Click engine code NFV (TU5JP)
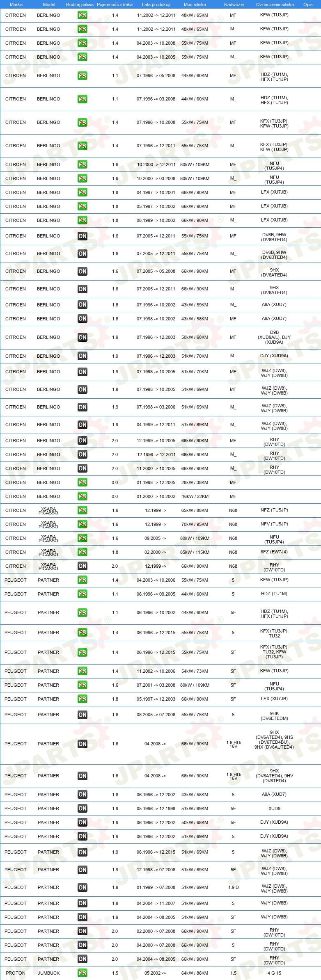 [x=274, y=524]
